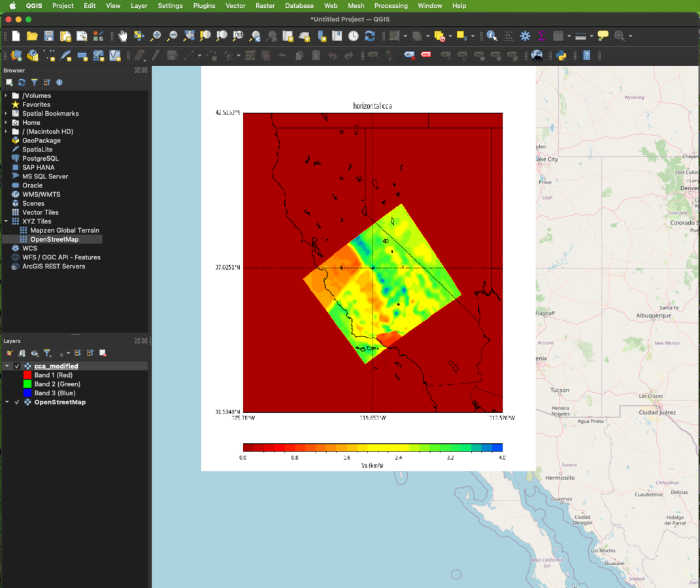Expand the Spatial Bookmarks node

coord(7,114)
